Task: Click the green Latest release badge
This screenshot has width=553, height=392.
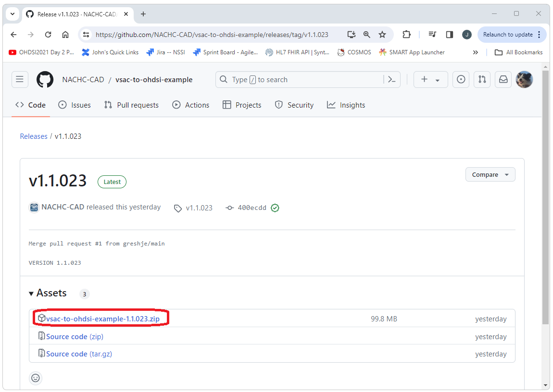Action: (x=112, y=182)
